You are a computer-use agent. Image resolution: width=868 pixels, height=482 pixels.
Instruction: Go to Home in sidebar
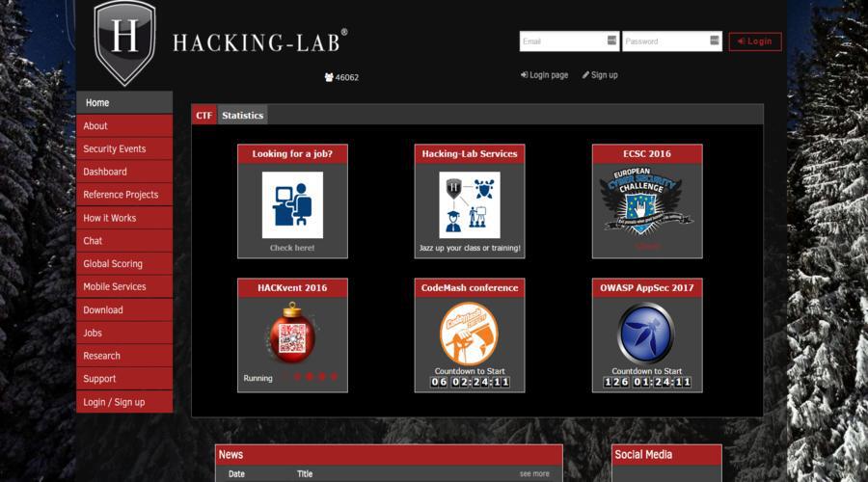tap(124, 102)
